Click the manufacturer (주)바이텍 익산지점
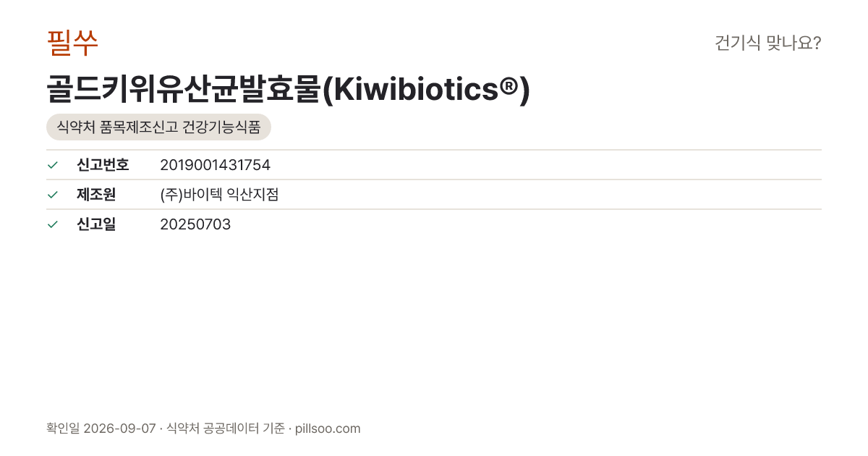Viewport: 868px width, 456px height. [219, 195]
